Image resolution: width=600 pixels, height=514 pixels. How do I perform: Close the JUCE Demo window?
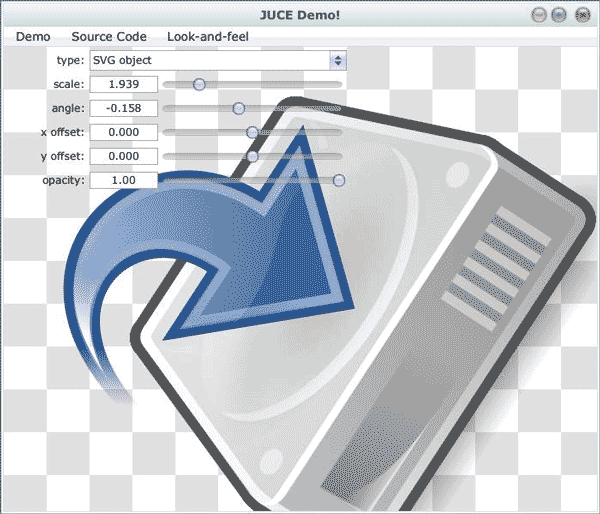pyautogui.click(x=582, y=15)
